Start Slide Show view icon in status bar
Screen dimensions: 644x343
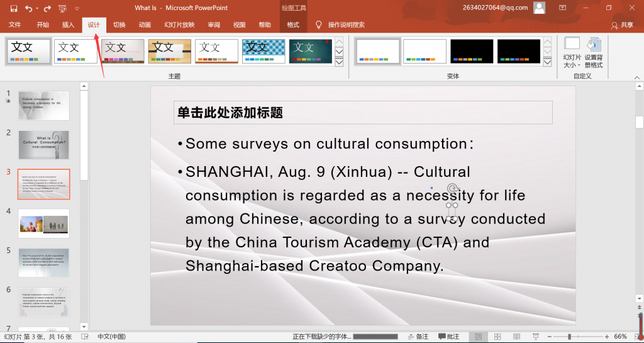536,337
